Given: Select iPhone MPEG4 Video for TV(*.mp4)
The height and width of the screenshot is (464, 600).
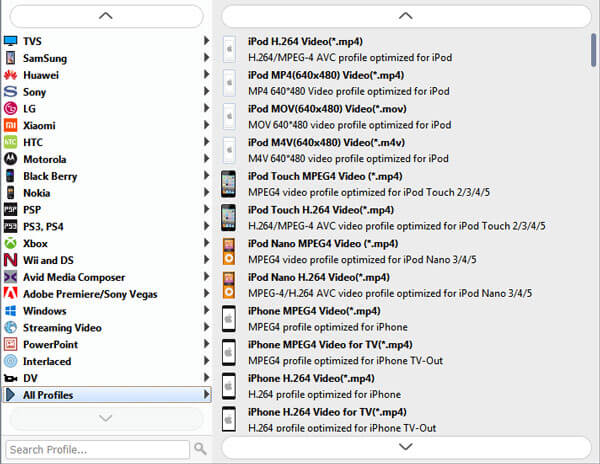Looking at the screenshot, I should (405, 352).
